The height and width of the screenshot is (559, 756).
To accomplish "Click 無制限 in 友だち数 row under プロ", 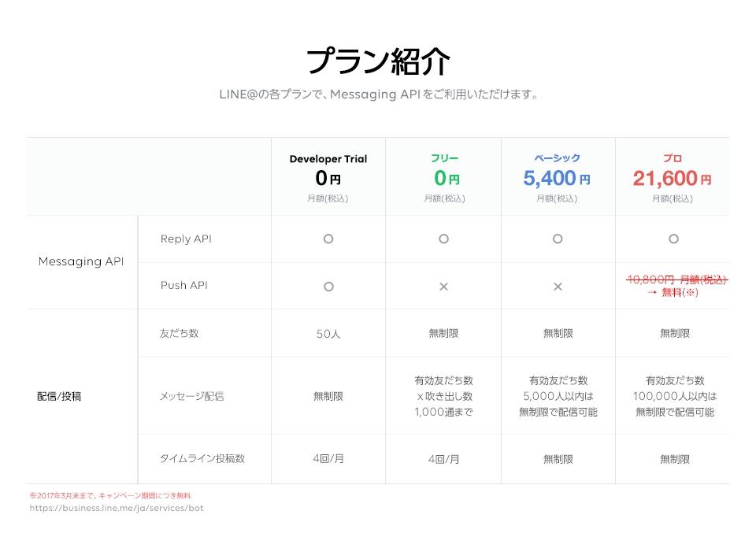I will click(x=675, y=333).
